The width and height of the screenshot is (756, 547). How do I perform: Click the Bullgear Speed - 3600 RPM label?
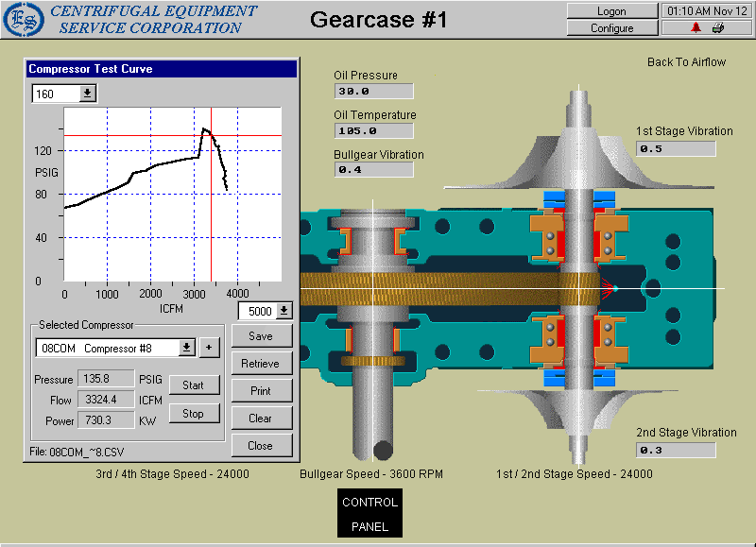[371, 474]
